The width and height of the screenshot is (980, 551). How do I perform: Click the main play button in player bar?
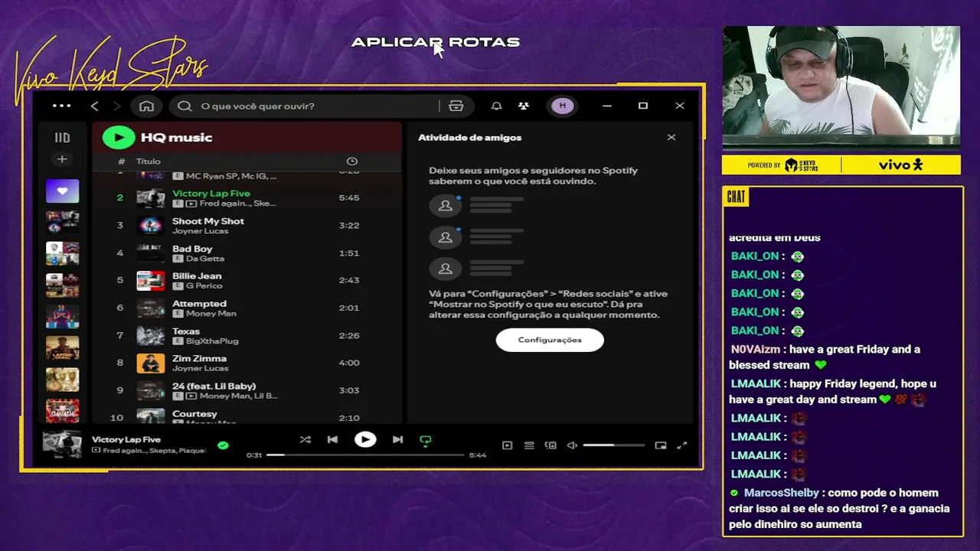point(365,439)
